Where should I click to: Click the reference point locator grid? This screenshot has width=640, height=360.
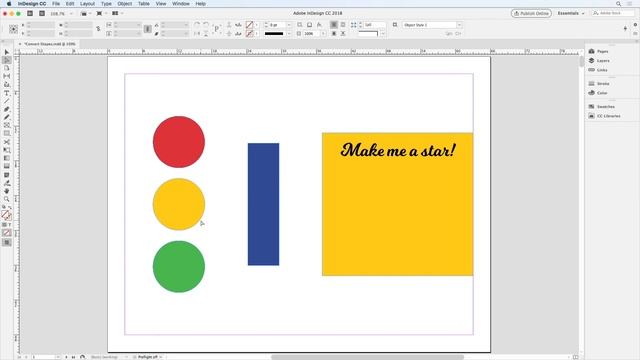pyautogui.click(x=13, y=29)
